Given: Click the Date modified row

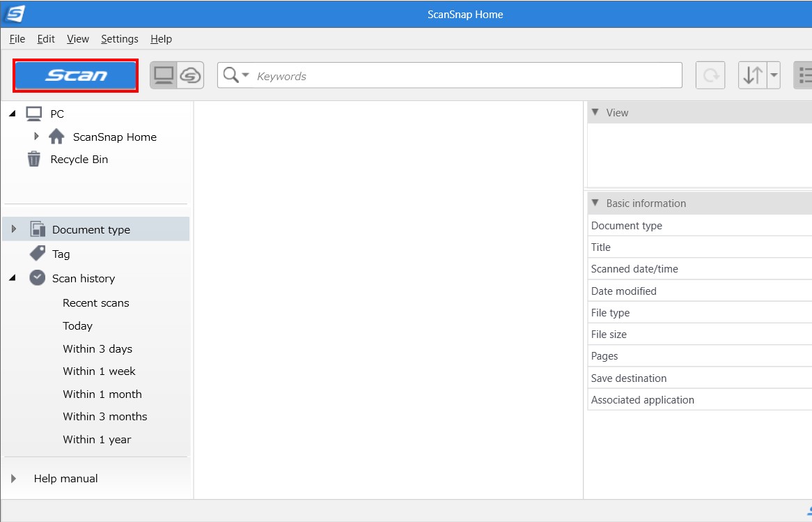Looking at the screenshot, I should pyautogui.click(x=700, y=291).
